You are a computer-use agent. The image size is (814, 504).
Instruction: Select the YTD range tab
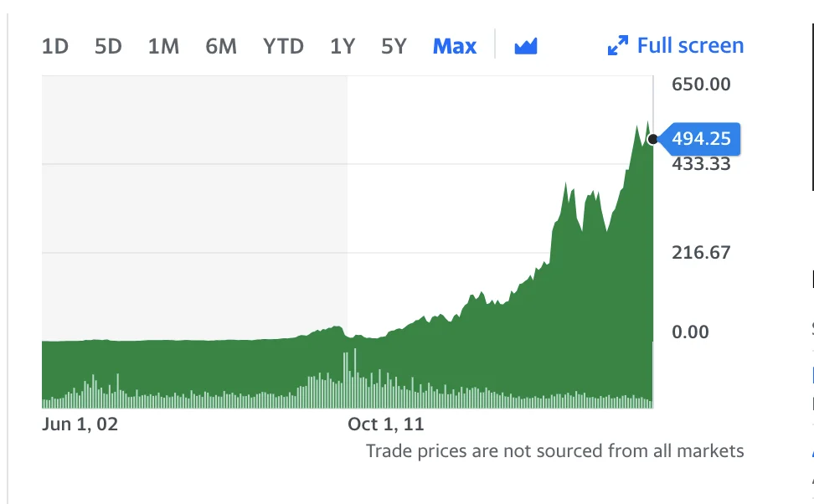click(x=283, y=46)
